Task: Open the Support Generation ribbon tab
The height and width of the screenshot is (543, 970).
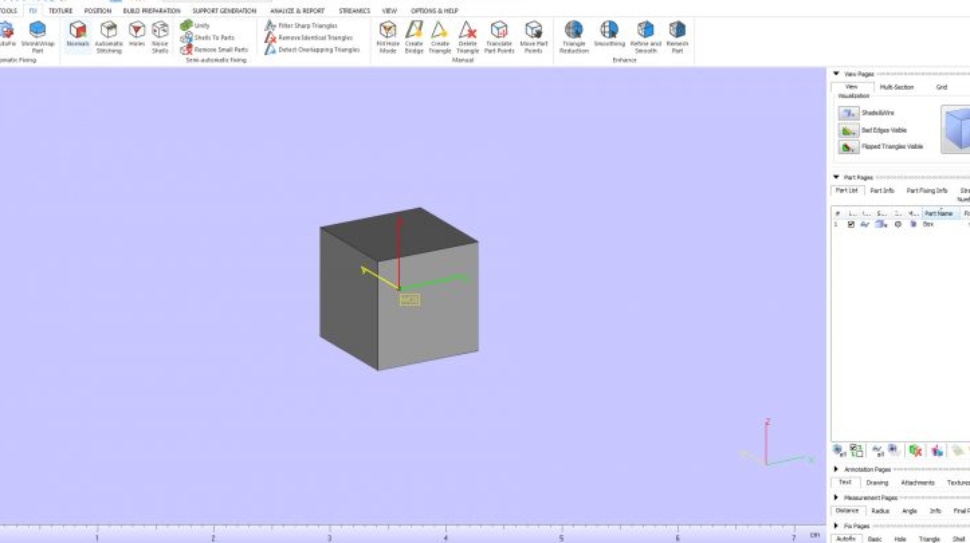Action: (x=224, y=11)
